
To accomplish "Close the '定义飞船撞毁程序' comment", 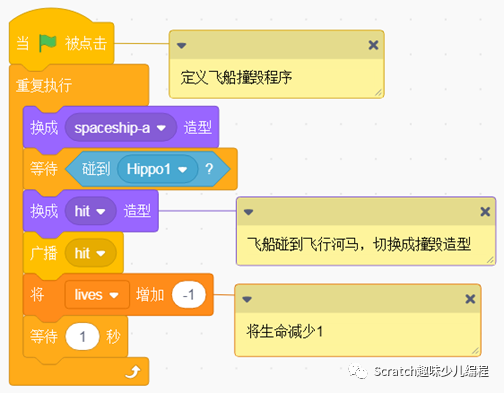I will [x=373, y=45].
